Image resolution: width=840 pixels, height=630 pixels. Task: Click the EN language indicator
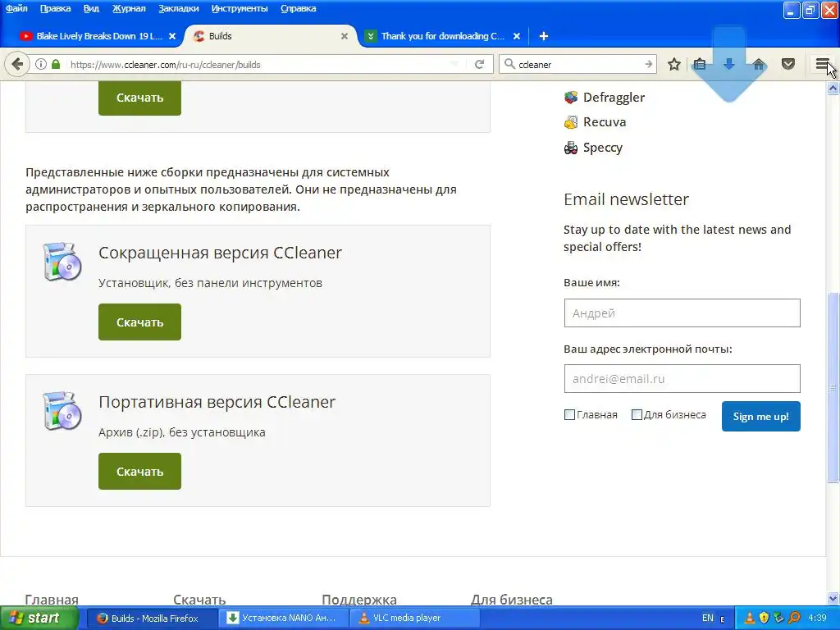click(x=708, y=618)
